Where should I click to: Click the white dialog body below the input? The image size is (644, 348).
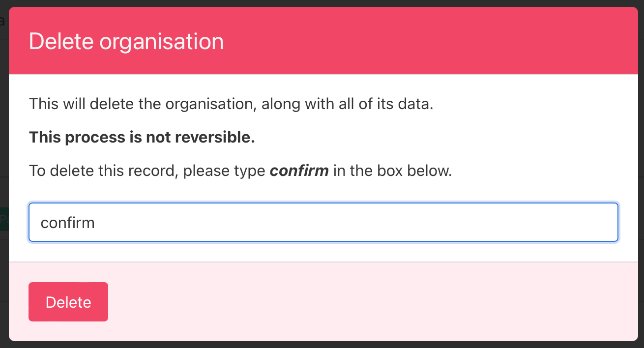pos(323,252)
